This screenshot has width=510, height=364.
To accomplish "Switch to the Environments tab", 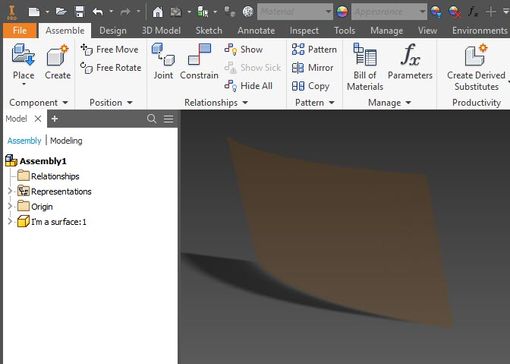I will coord(479,31).
